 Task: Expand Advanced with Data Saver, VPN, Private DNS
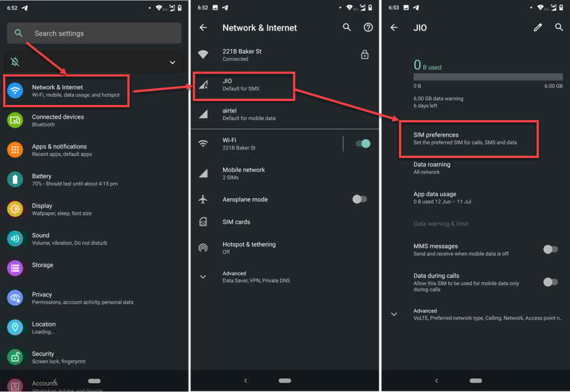point(285,277)
